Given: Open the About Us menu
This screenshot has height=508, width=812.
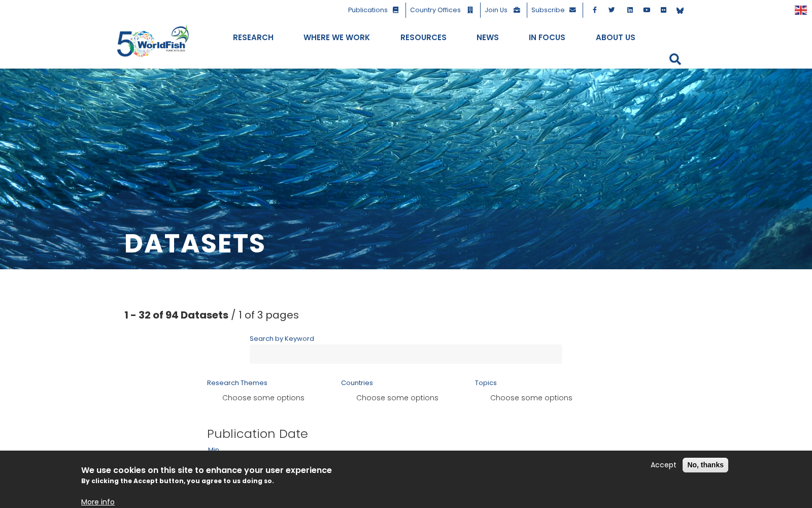Looking at the screenshot, I should (616, 38).
